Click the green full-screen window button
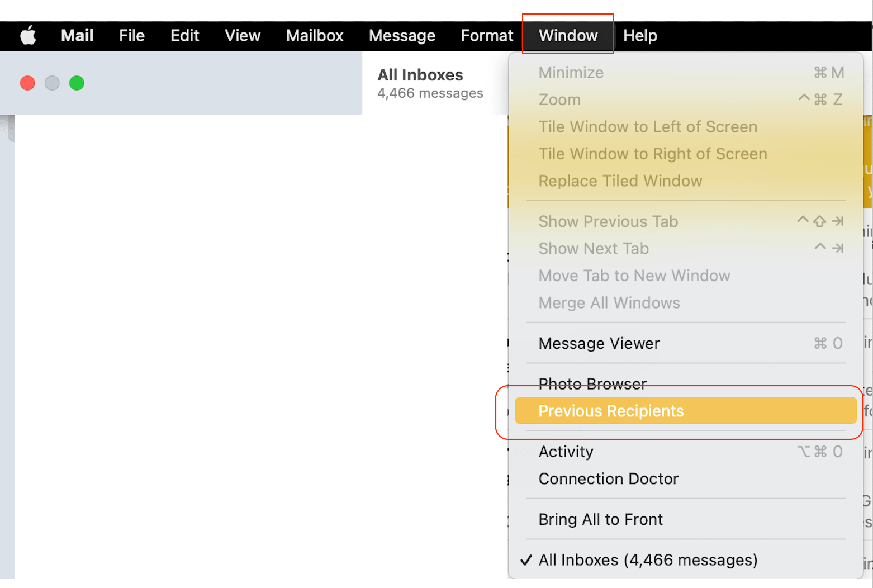 [77, 83]
